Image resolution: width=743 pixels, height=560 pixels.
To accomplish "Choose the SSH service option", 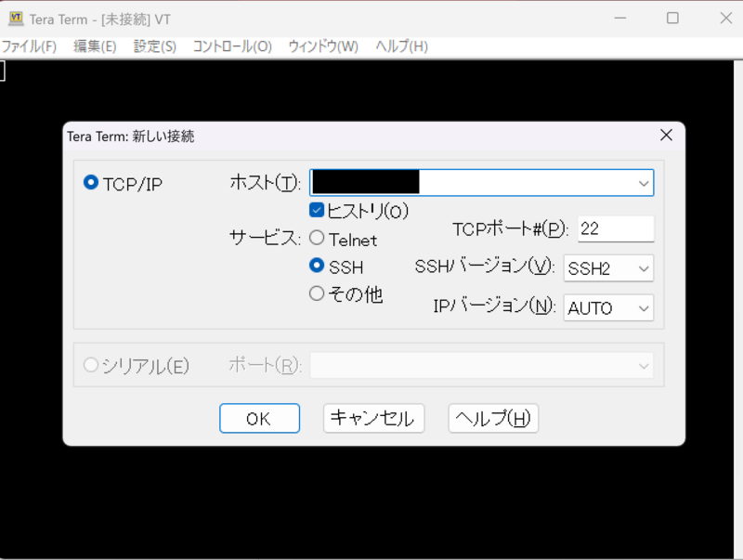I will (x=317, y=266).
